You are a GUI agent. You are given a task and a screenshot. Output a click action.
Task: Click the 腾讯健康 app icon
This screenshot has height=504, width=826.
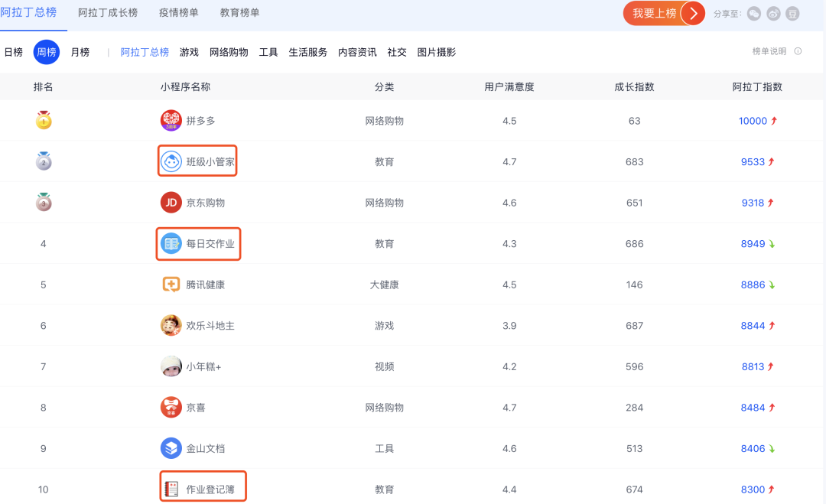point(171,285)
